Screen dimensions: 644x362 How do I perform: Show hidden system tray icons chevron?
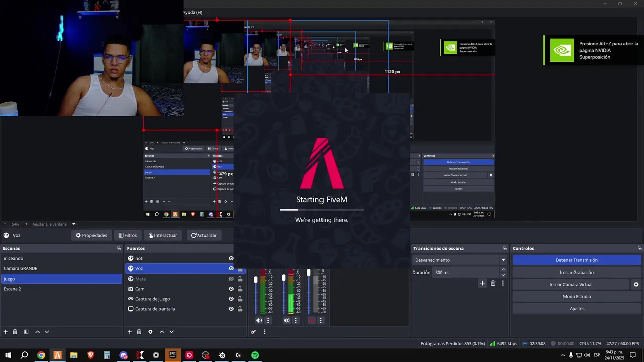click(x=562, y=355)
